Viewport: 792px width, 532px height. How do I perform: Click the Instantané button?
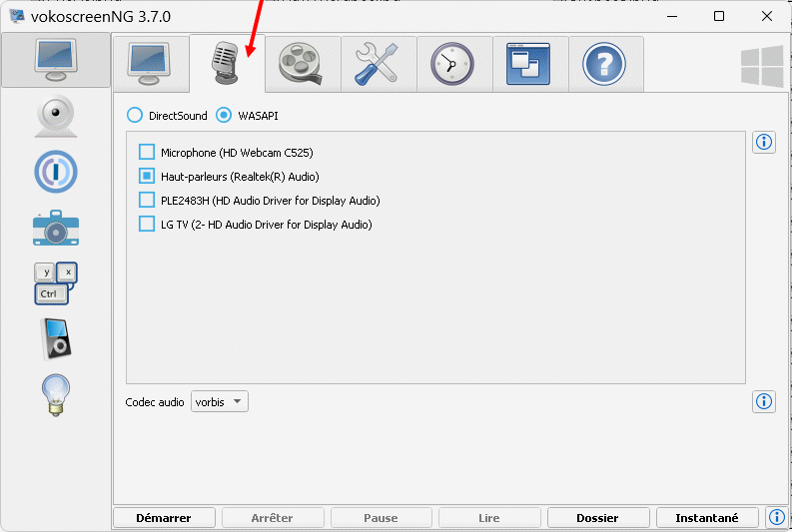tap(707, 518)
